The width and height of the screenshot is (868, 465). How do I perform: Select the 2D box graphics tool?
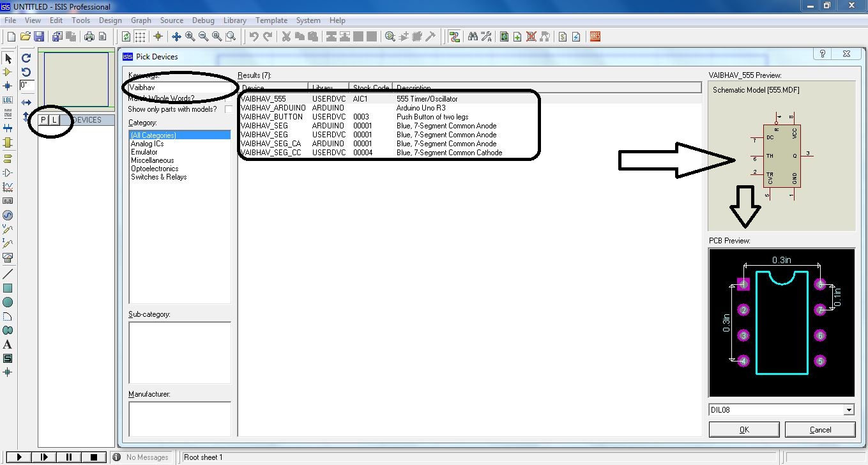click(8, 288)
